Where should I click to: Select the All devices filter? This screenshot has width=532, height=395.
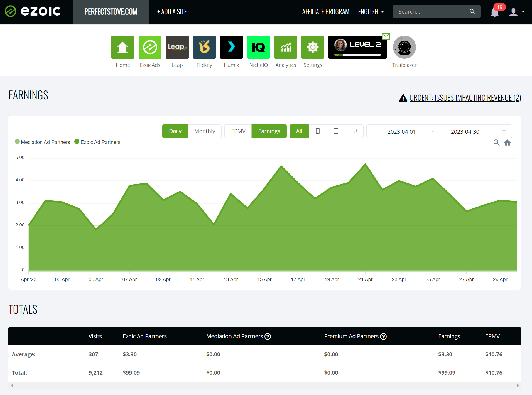tap(299, 131)
